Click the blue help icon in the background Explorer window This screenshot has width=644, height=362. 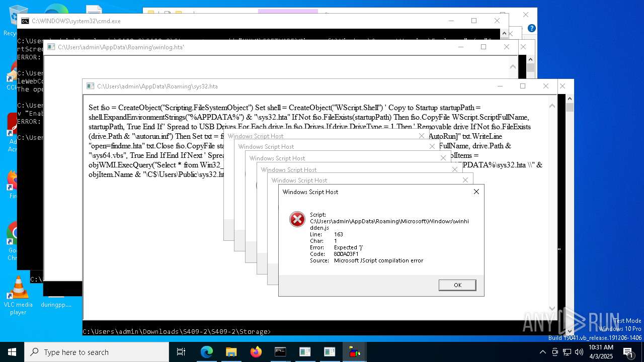point(532,28)
